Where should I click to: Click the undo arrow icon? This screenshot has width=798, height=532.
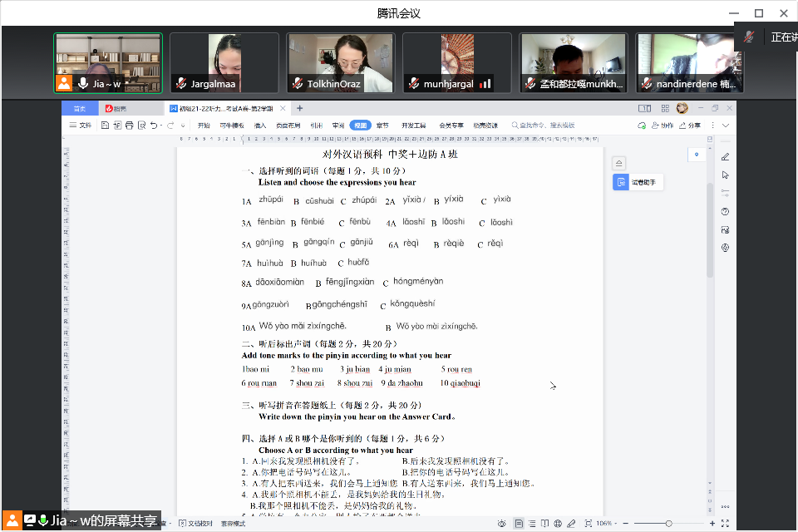pyautogui.click(x=155, y=126)
